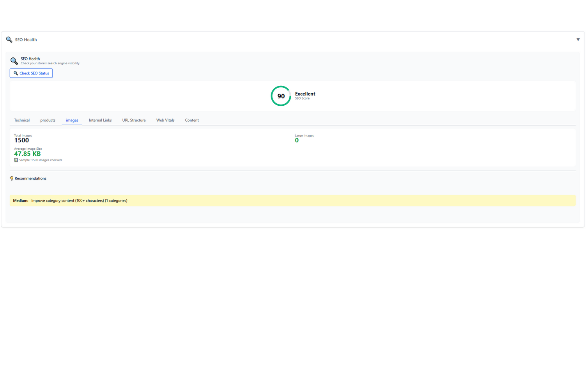Screen dimensions: 588x390
Task: Click the SEO Health panel header title
Action: 26,40
